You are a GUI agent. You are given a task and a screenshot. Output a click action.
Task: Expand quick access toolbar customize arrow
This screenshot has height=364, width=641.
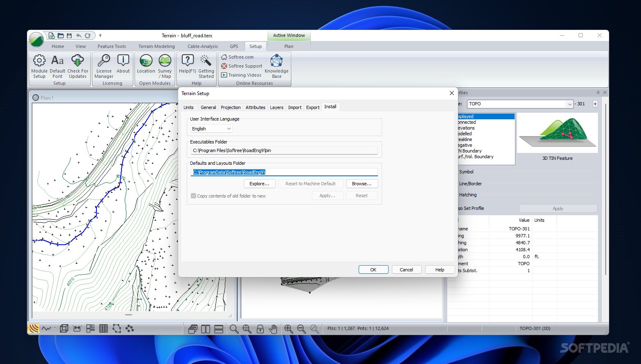point(100,36)
